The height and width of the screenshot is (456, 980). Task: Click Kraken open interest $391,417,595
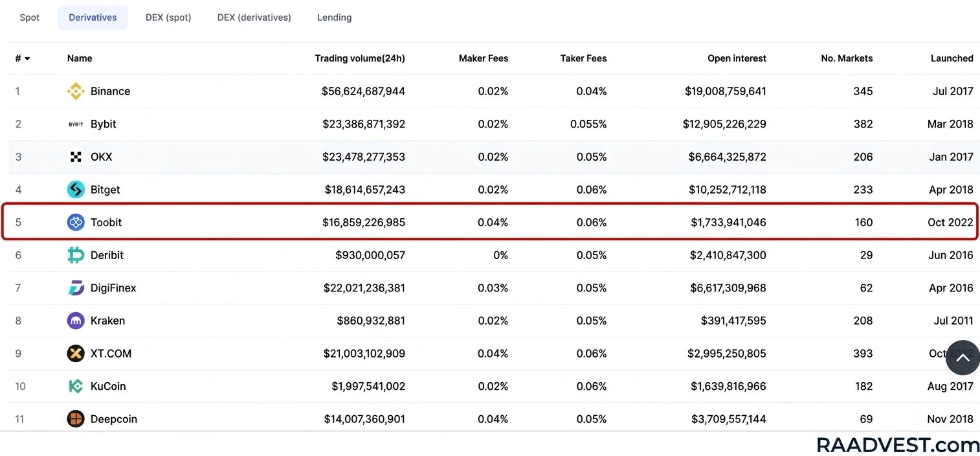click(x=733, y=321)
